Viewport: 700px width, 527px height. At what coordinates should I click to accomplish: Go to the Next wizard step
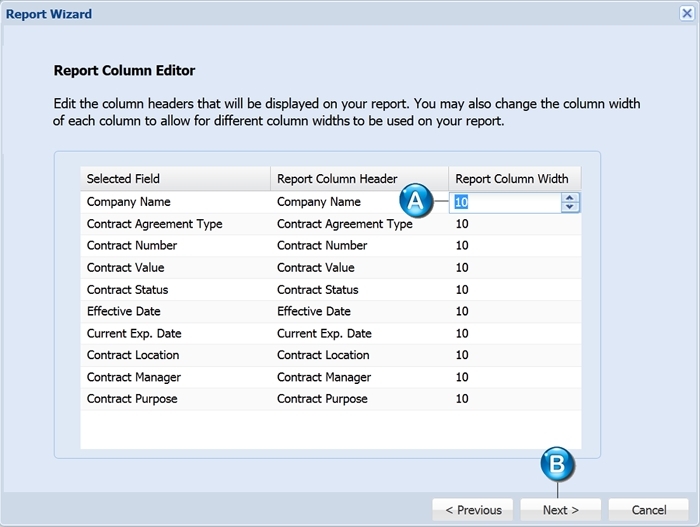pyautogui.click(x=560, y=510)
